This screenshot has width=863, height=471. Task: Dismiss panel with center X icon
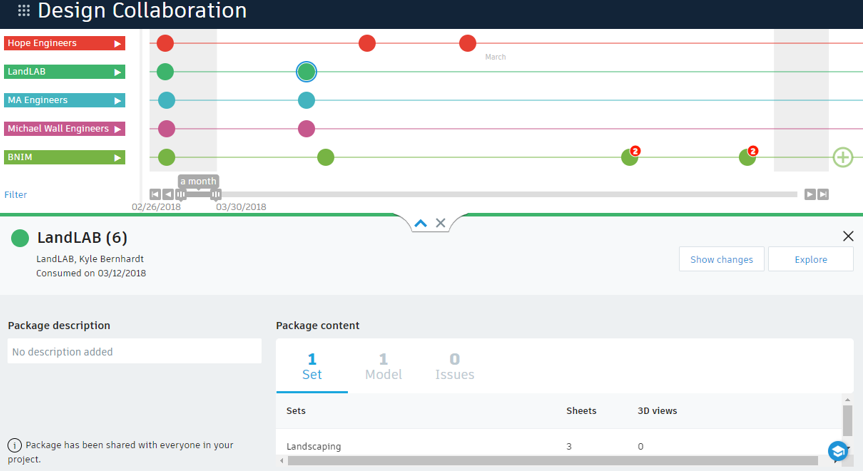coord(440,223)
